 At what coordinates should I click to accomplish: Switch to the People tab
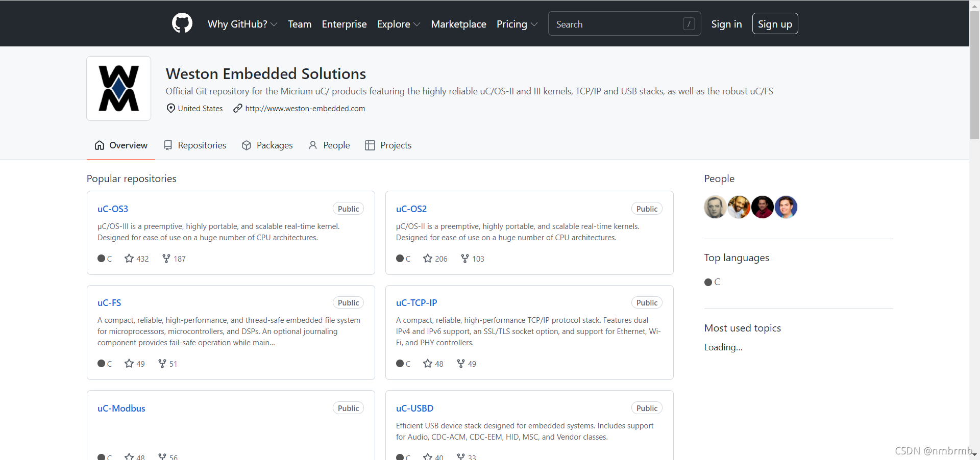[329, 145]
